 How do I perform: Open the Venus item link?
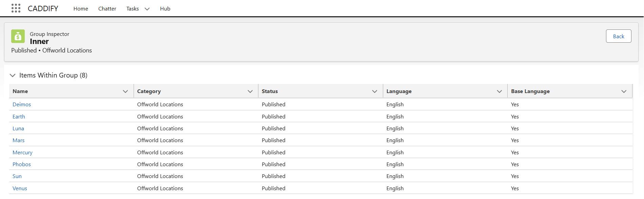(20, 189)
